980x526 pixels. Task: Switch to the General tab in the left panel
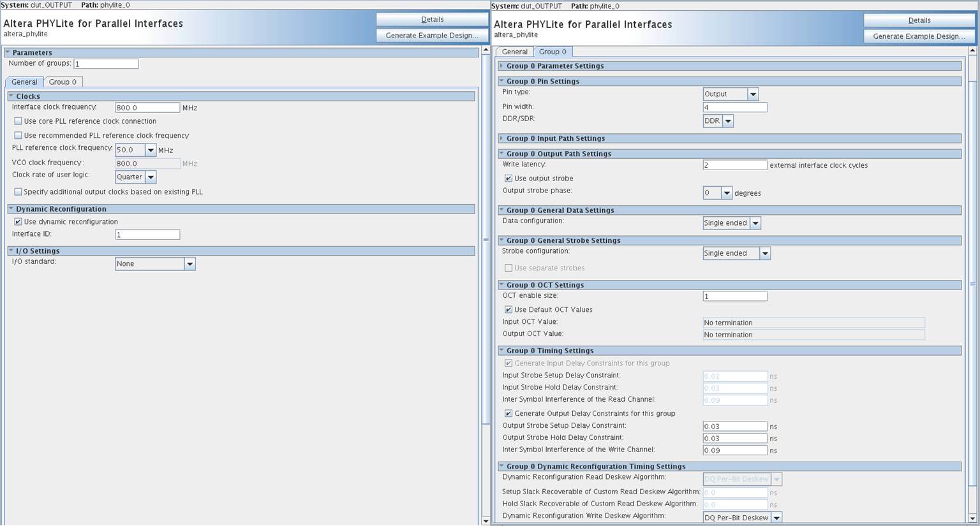(x=24, y=82)
